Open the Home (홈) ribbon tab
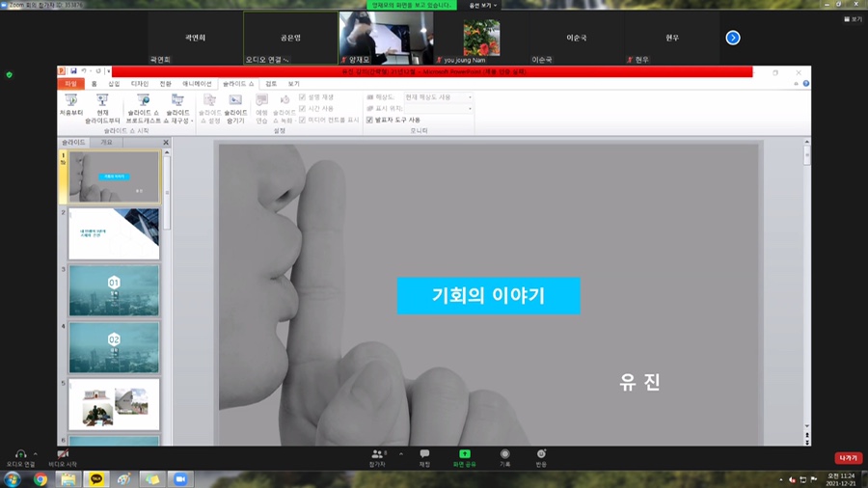The width and height of the screenshot is (868, 488). [95, 84]
